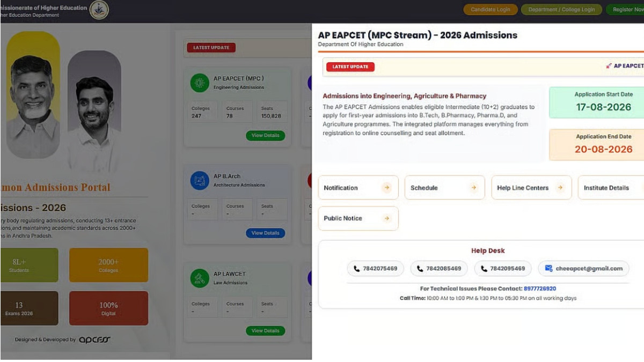Click the AP EAPCET (MPC Stream) heading

click(x=418, y=35)
